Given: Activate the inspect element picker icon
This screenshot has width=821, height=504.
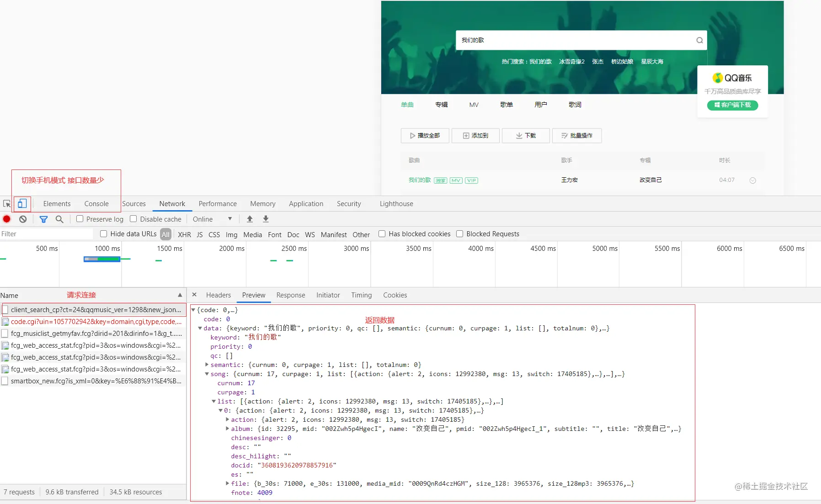Looking at the screenshot, I should pyautogui.click(x=7, y=204).
